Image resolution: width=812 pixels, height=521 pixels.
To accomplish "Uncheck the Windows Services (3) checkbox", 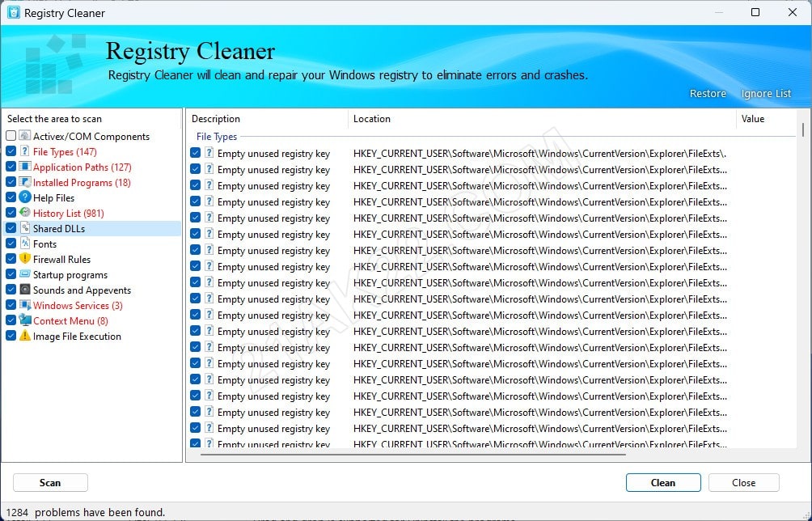I will 11,305.
